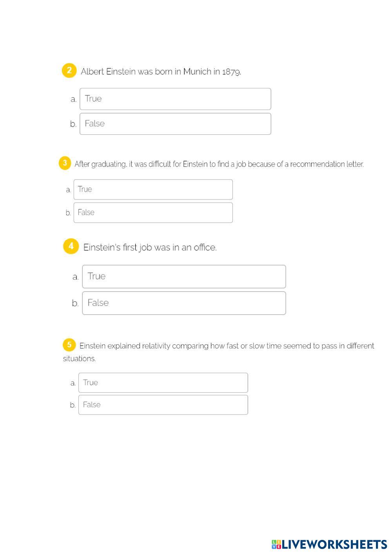Choose True for the recommendation letter question
Image resolution: width=392 pixels, height=554 pixels.
[153, 190]
